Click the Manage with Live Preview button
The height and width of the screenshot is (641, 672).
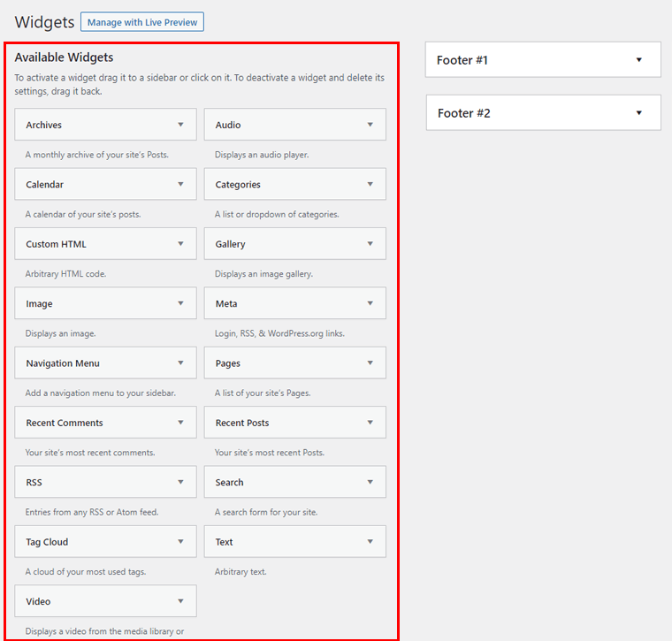point(141,22)
